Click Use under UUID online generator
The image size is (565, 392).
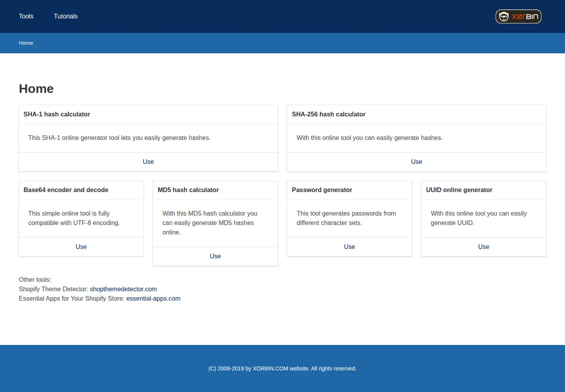coord(484,247)
